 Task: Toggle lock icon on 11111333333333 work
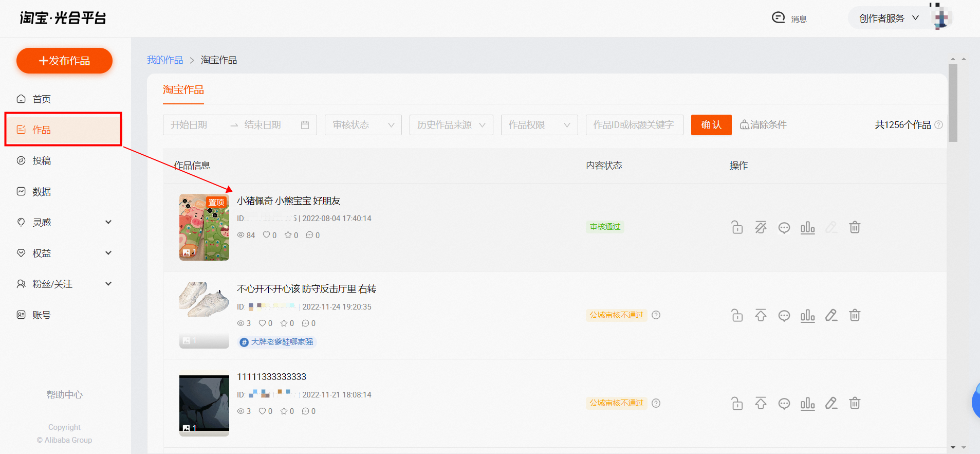tap(737, 403)
